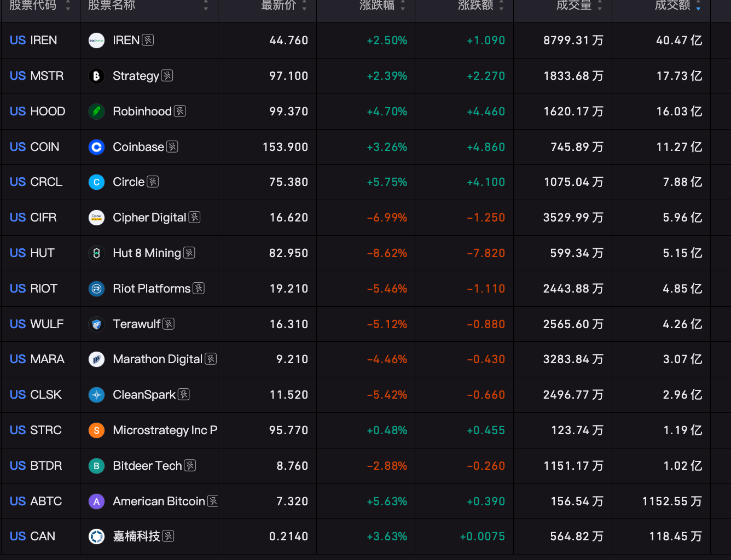
Task: Select the Cipher Digital stock row
Action: coord(366,218)
